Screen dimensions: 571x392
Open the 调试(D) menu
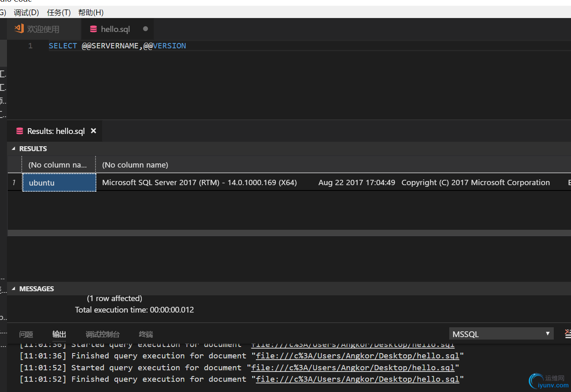click(x=26, y=13)
